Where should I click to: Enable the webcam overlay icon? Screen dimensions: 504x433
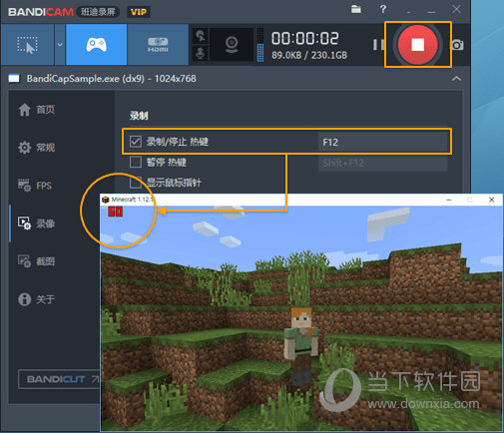click(x=232, y=45)
